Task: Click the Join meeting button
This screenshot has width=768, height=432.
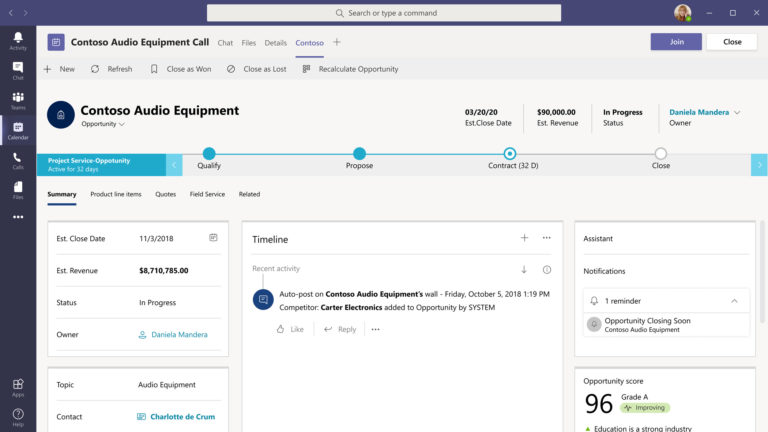Action: pyautogui.click(x=676, y=42)
